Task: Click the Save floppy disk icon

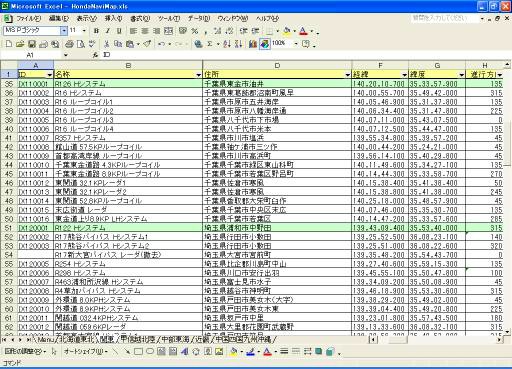Action: pos(32,44)
